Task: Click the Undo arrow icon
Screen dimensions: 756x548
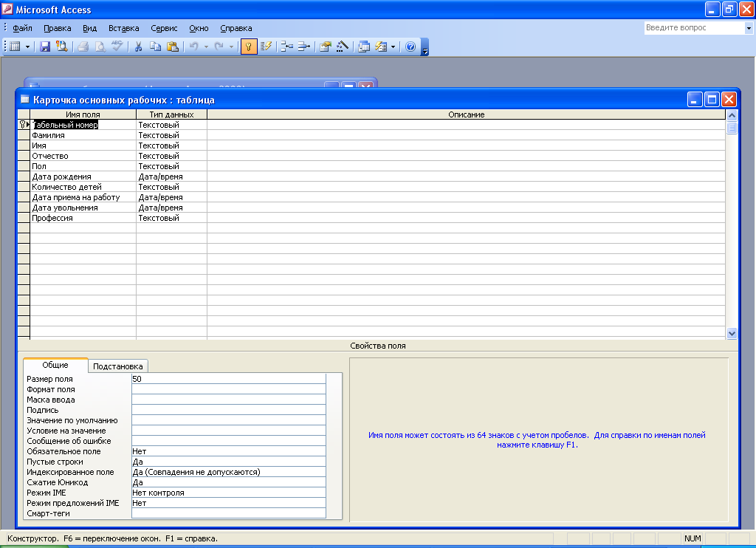Action: pyautogui.click(x=194, y=47)
